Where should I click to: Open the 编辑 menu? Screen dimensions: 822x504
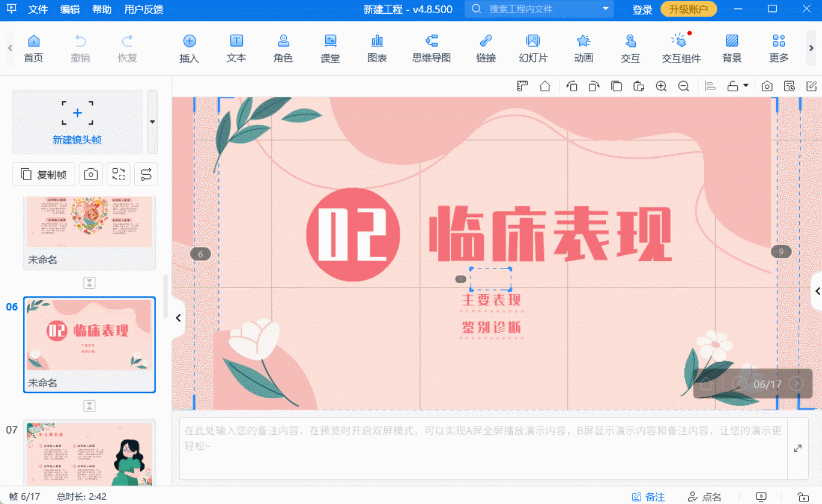tap(70, 9)
